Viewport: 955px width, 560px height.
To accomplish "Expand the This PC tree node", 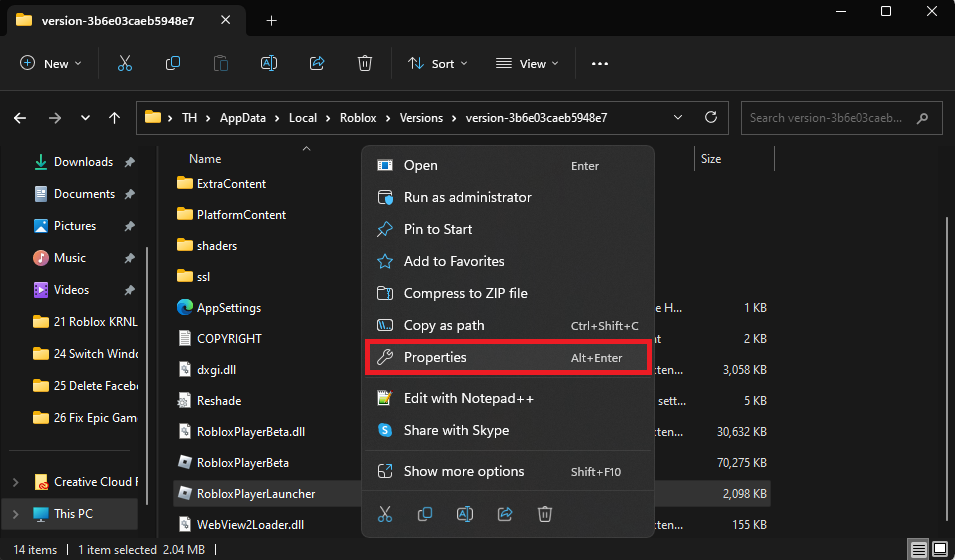I will (x=14, y=514).
